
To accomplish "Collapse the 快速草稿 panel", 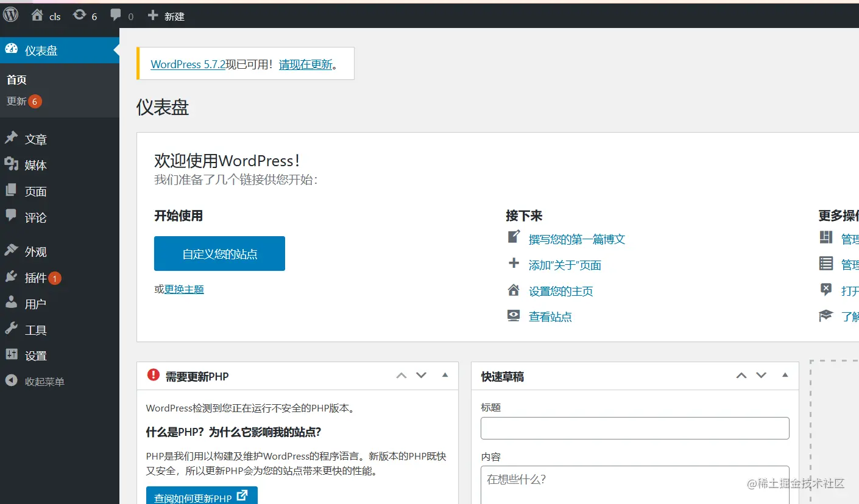I will [x=785, y=375].
